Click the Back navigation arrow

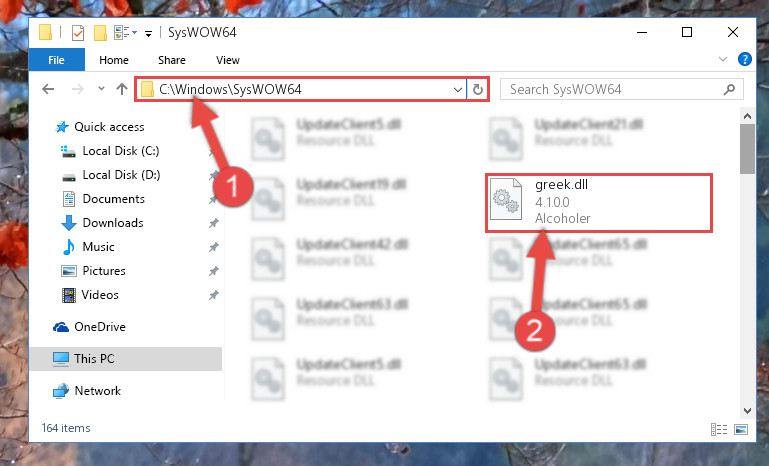[x=48, y=89]
